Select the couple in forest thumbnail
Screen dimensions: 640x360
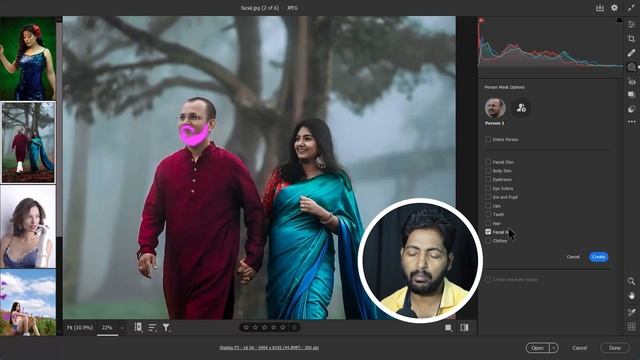(28, 142)
